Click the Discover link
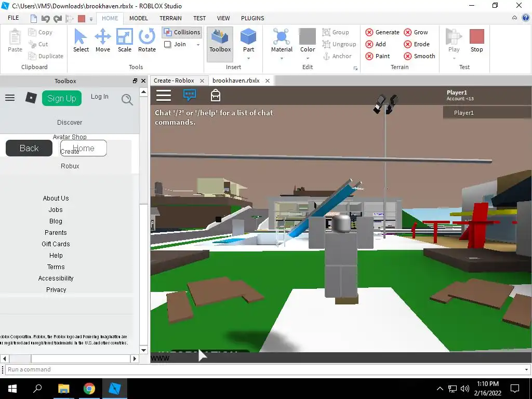The height and width of the screenshot is (399, 532). 70,122
